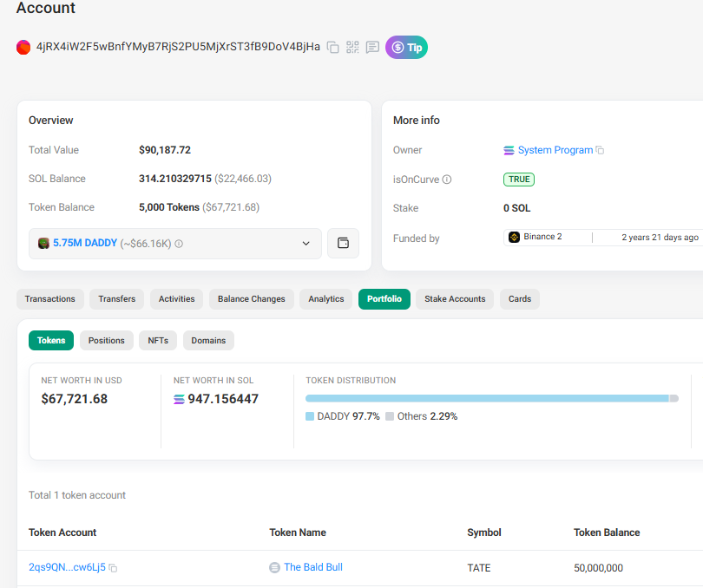Send a Tip to this account
This screenshot has width=703, height=588.
click(406, 47)
